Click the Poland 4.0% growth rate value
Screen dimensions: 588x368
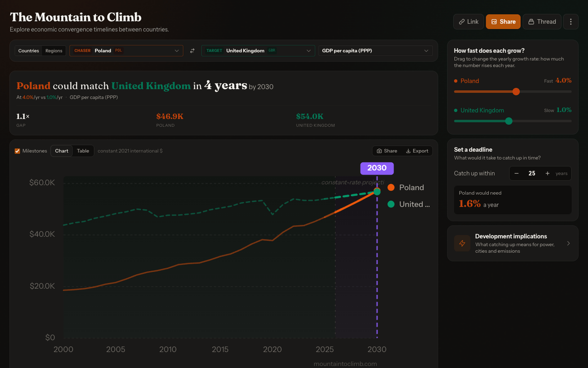point(563,80)
